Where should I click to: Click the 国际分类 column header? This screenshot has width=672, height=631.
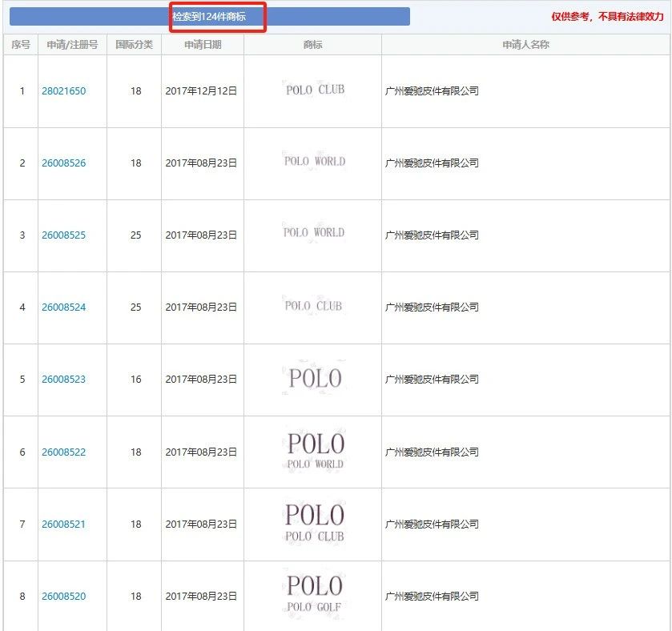pos(134,45)
